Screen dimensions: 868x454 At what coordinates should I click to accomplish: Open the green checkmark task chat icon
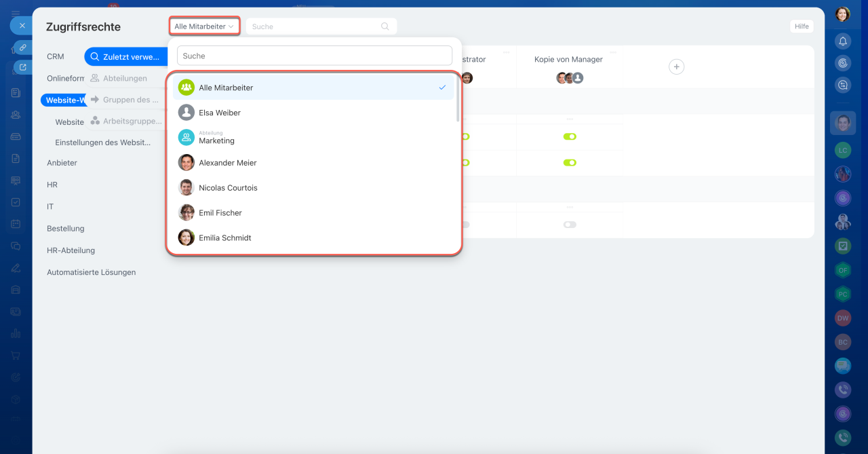pos(843,246)
